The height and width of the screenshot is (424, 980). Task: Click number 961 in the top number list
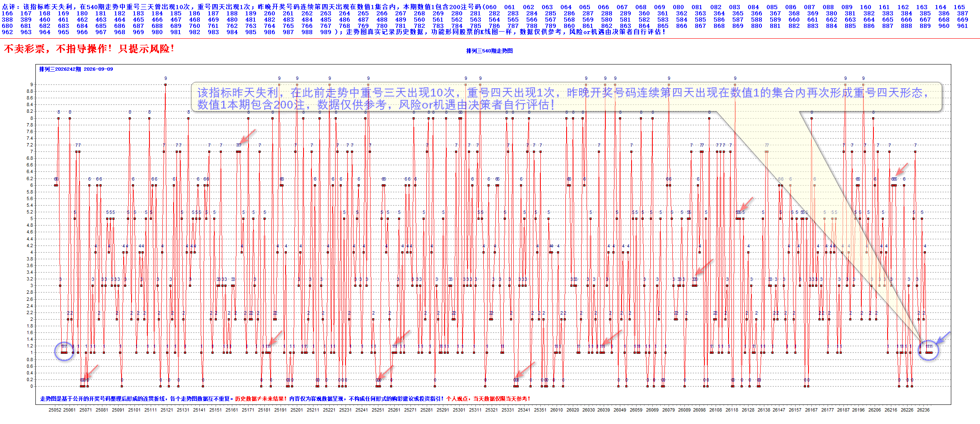pyautogui.click(x=963, y=26)
